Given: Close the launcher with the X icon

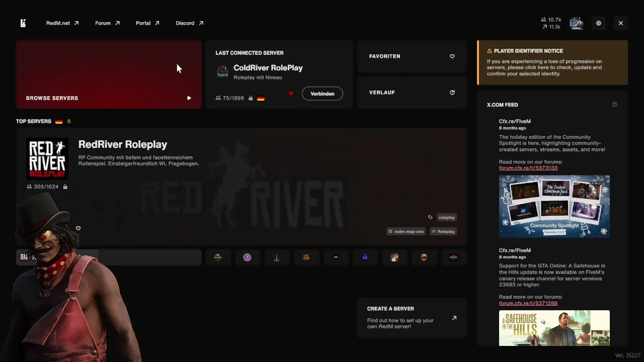Looking at the screenshot, I should pyautogui.click(x=621, y=23).
